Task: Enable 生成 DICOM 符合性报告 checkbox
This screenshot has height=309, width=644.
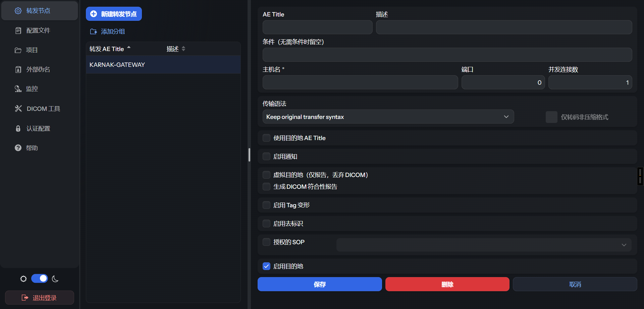Action: click(266, 187)
